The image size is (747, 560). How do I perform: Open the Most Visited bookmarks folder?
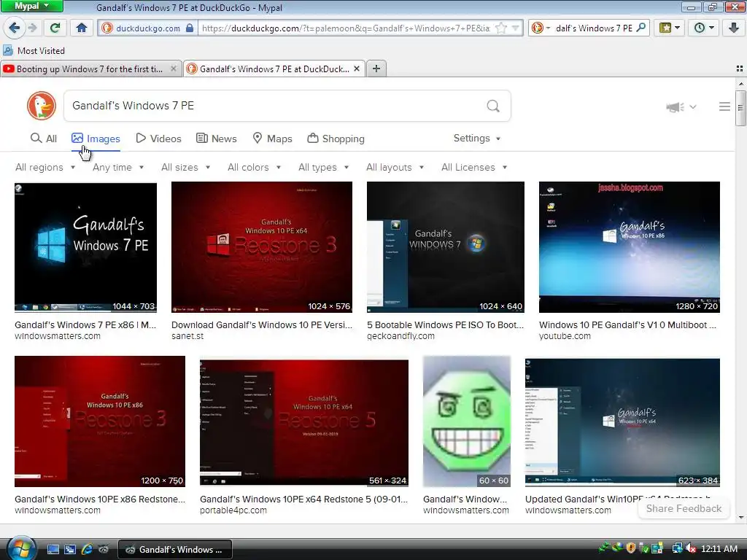pos(41,50)
